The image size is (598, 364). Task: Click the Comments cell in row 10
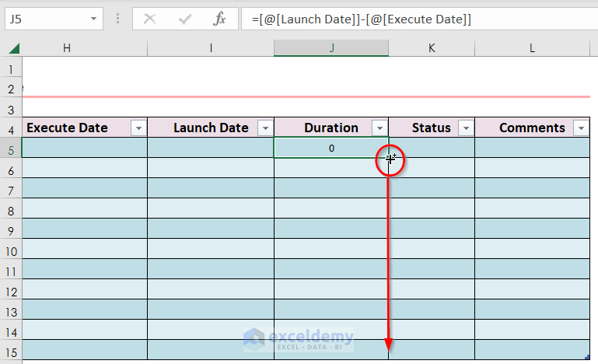coord(533,249)
